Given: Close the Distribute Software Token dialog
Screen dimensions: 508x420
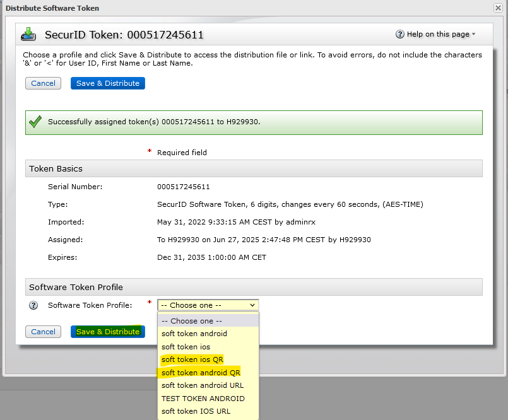Looking at the screenshot, I should 498,8.
